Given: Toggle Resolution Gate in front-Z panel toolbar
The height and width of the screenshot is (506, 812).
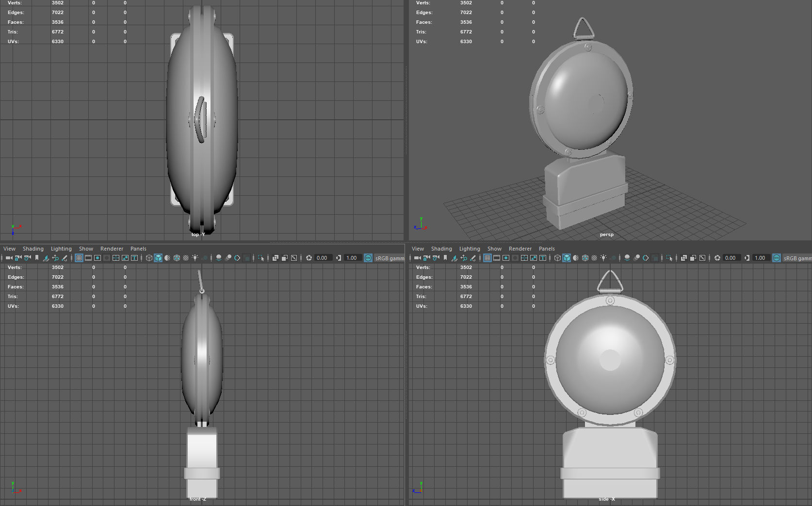Looking at the screenshot, I should point(97,258).
